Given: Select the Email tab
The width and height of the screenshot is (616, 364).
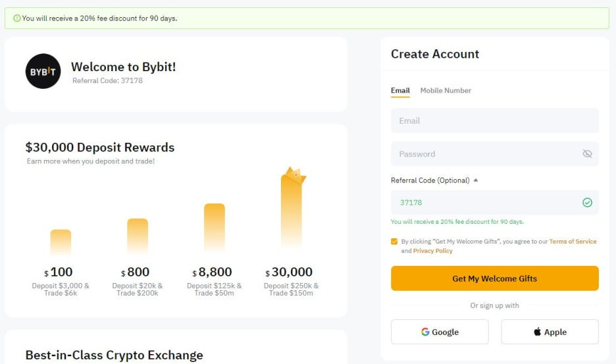Looking at the screenshot, I should 400,90.
